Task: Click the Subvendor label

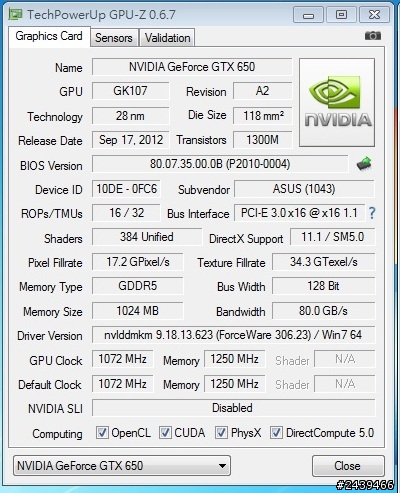Action: point(204,190)
